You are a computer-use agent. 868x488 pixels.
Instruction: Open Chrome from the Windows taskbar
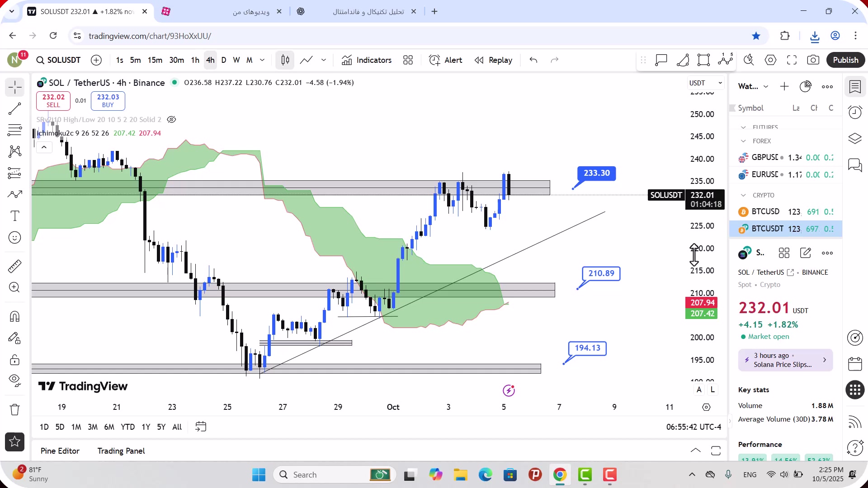pos(560,475)
